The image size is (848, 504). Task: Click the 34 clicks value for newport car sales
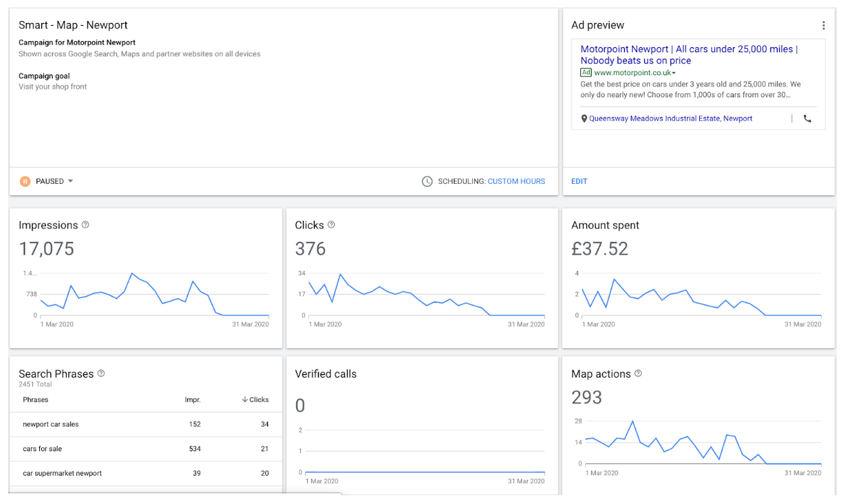(x=264, y=424)
